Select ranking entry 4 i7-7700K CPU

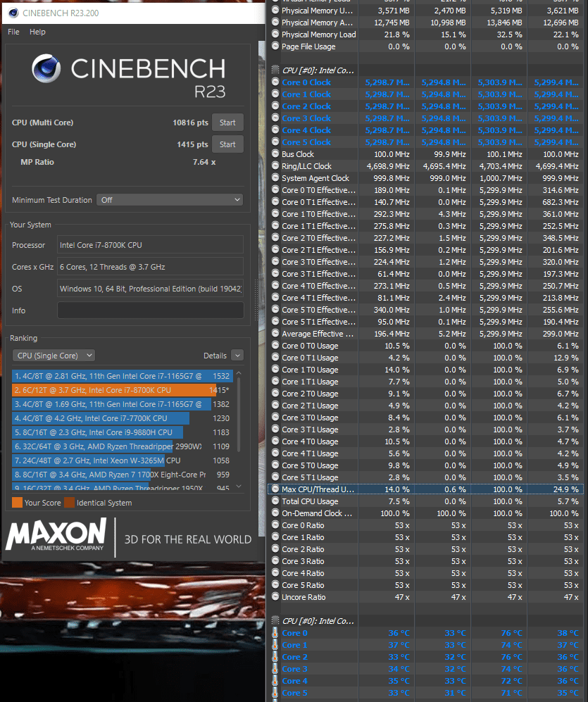[x=123, y=418]
